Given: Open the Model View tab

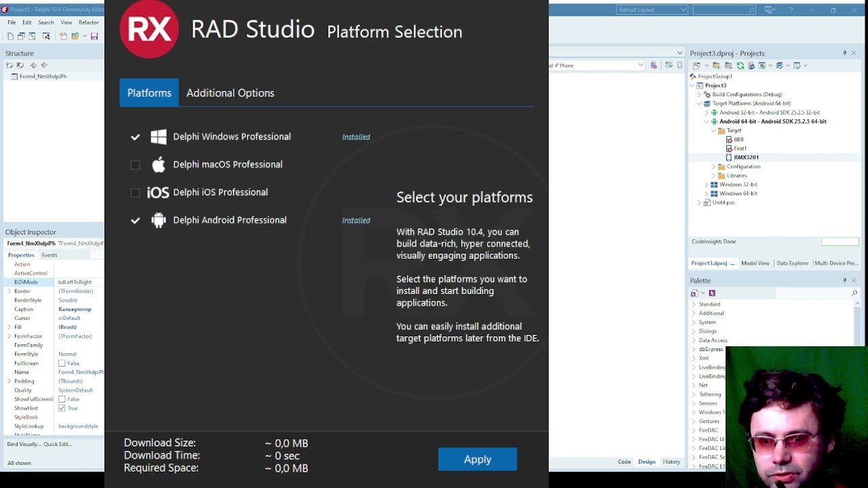Looking at the screenshot, I should 755,263.
